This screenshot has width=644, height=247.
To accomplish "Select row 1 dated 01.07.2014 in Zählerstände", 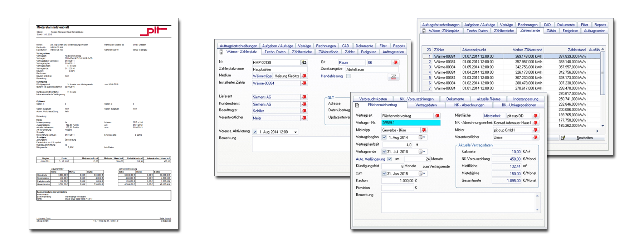I will point(512,56).
